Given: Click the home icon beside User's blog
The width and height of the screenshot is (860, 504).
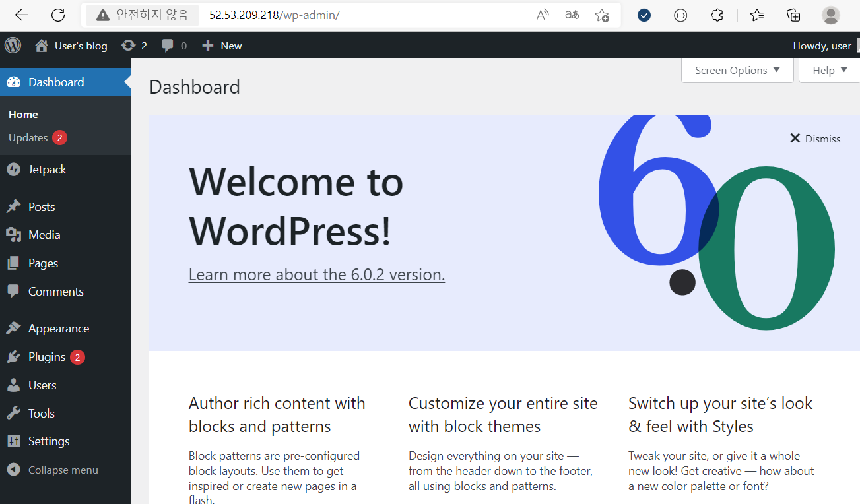Looking at the screenshot, I should (x=42, y=46).
